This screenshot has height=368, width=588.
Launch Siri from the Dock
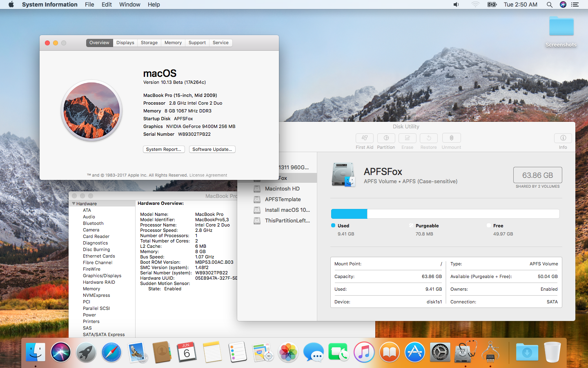(61, 352)
